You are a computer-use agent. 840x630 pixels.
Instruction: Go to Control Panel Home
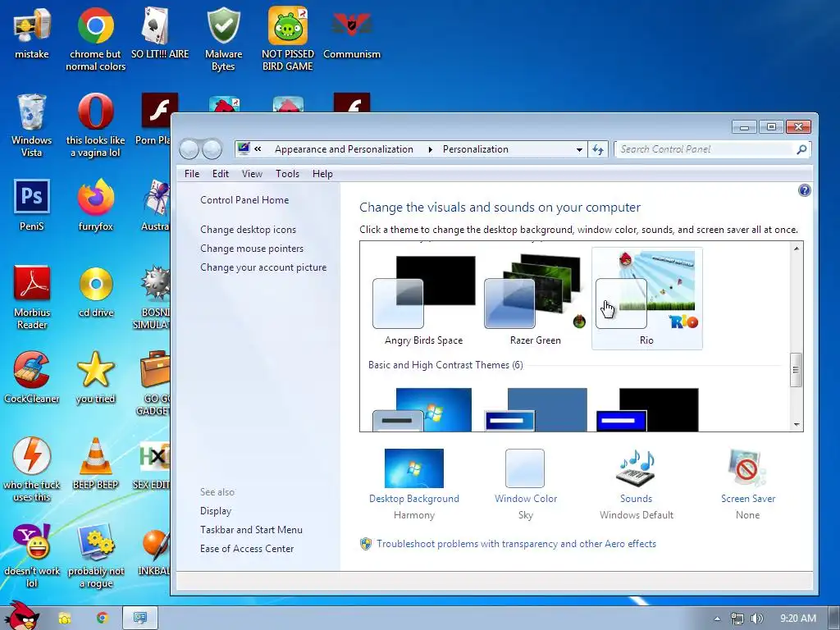click(x=244, y=200)
